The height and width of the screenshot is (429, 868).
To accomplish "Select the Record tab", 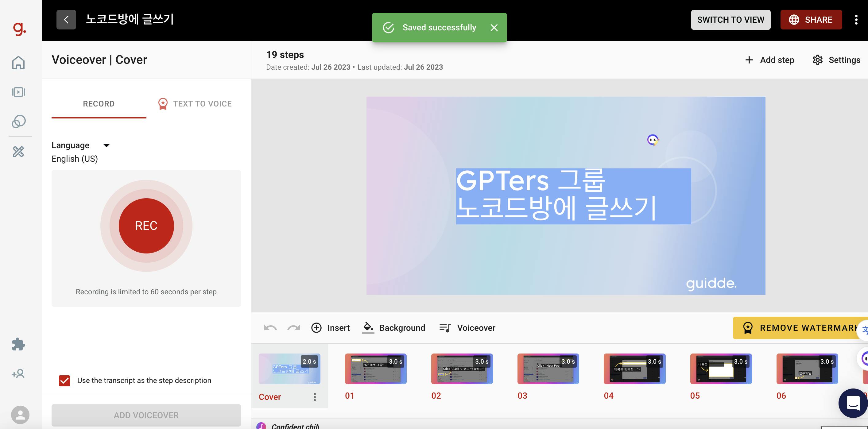I will [x=99, y=104].
